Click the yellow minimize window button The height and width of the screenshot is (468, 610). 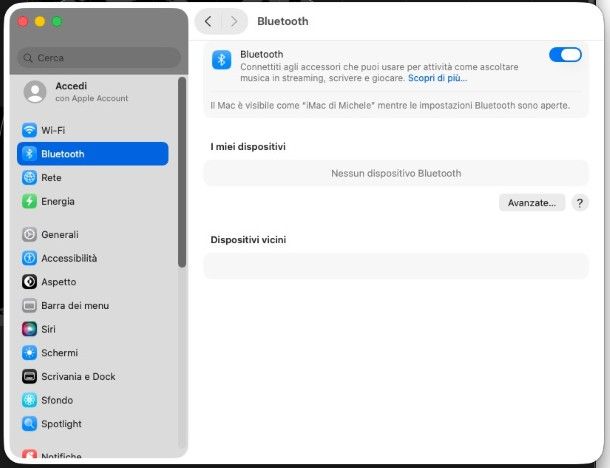click(40, 21)
